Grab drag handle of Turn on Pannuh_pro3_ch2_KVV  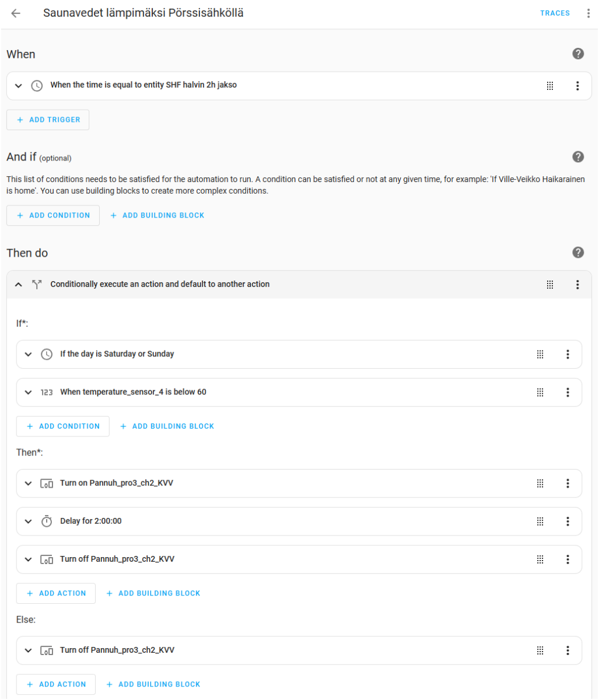point(540,484)
